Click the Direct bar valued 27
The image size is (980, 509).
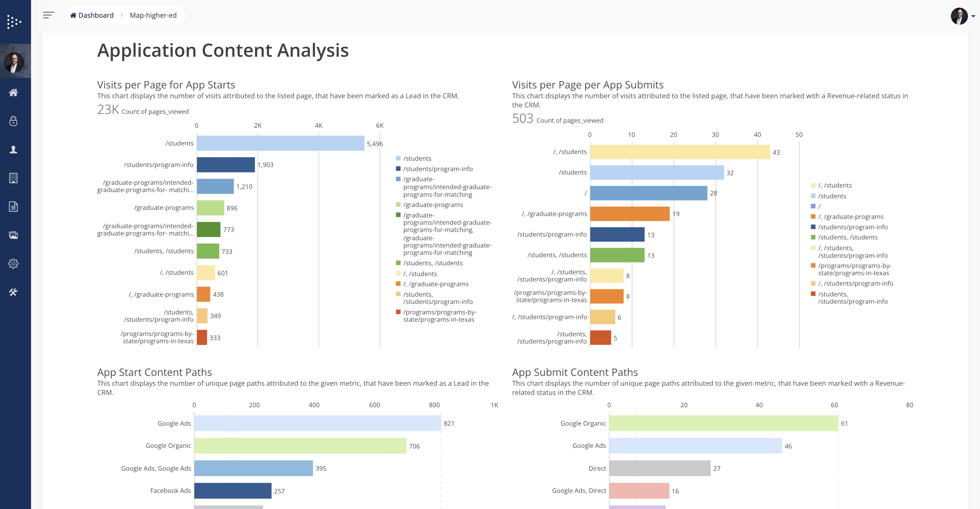660,468
